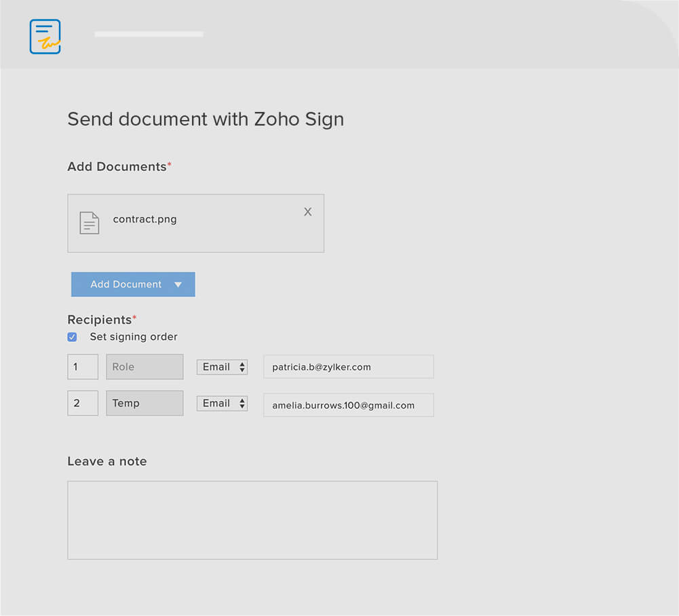Click the amelia.burrows.100@gmail.com email field
The height and width of the screenshot is (616, 679).
tap(349, 405)
